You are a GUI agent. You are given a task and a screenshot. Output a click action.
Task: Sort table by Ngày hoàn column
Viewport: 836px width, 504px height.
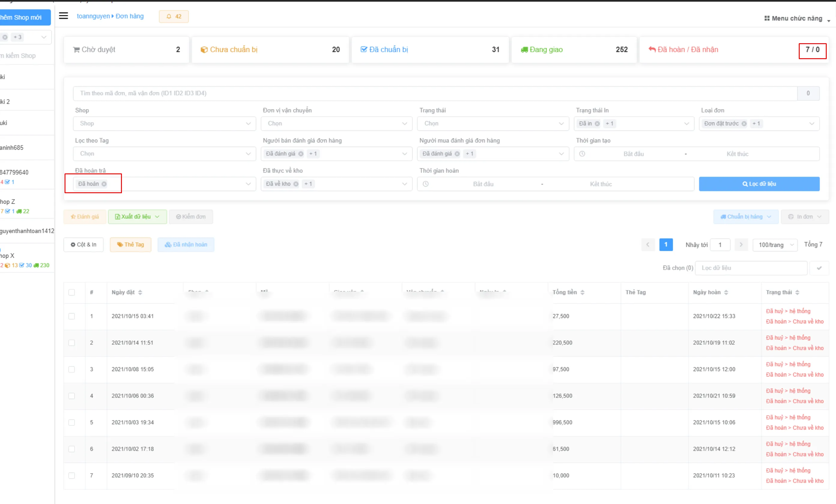point(726,292)
